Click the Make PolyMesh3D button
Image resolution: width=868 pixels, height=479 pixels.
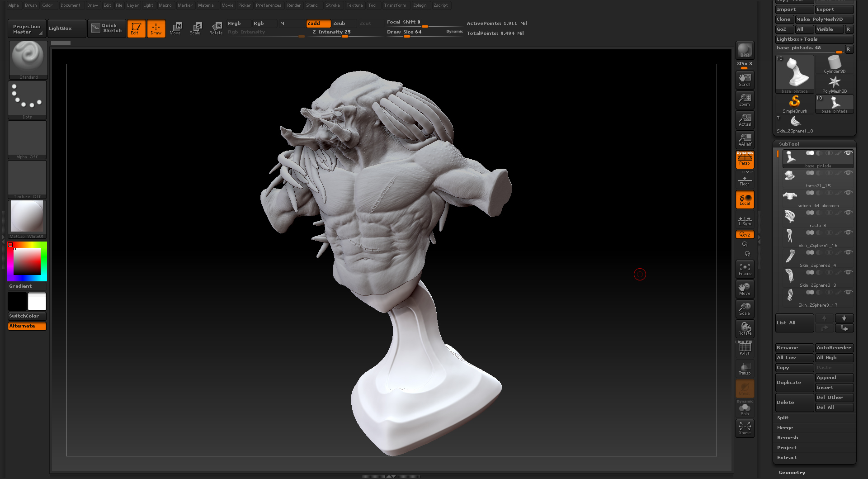pyautogui.click(x=824, y=19)
